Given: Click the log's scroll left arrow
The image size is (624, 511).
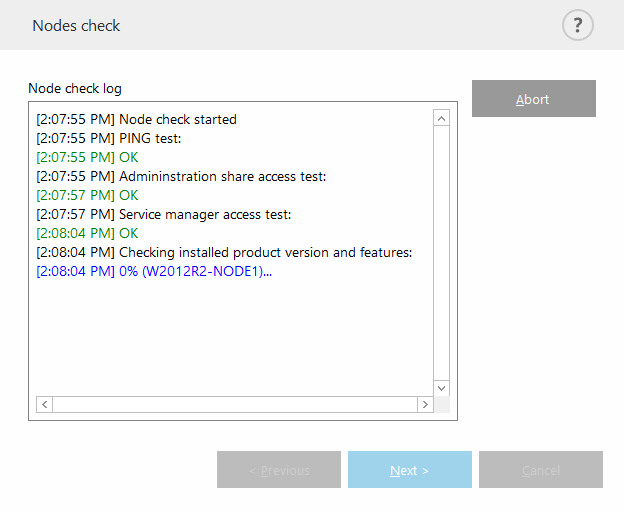Looking at the screenshot, I should (44, 404).
